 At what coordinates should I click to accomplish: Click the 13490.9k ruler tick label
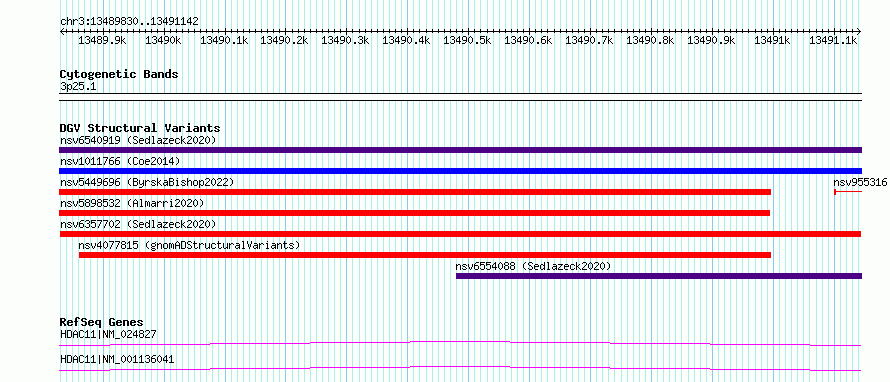point(711,40)
